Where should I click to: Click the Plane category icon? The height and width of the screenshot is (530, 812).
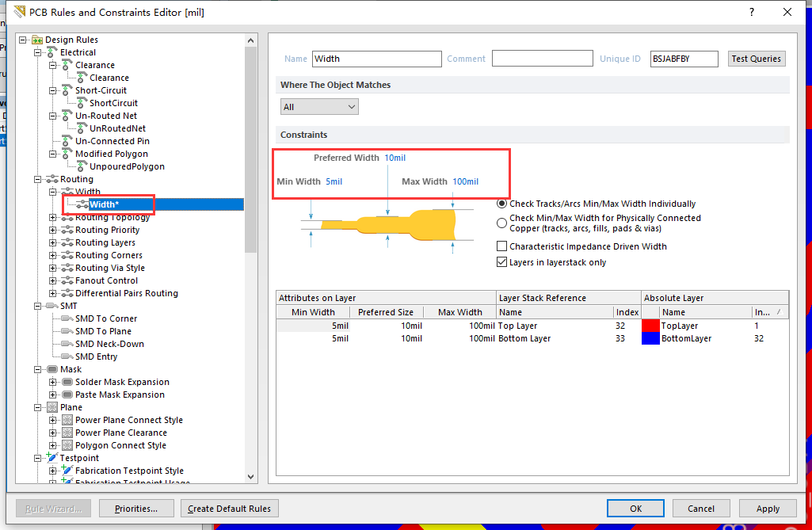(x=52, y=407)
